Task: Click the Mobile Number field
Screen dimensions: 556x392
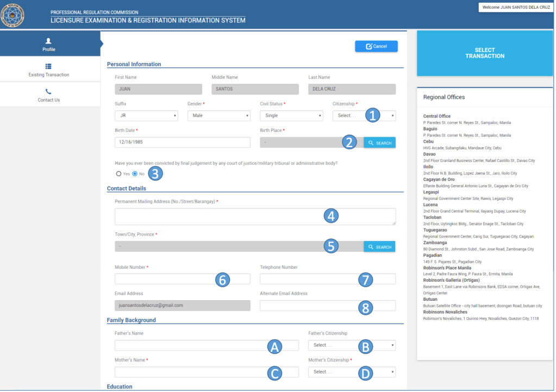Action: 163,279
